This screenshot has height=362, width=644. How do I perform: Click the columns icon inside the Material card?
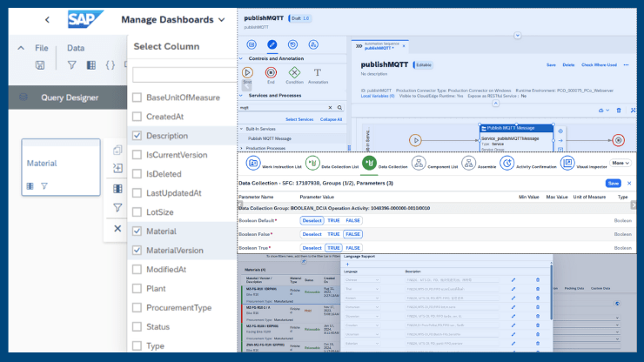(x=30, y=186)
